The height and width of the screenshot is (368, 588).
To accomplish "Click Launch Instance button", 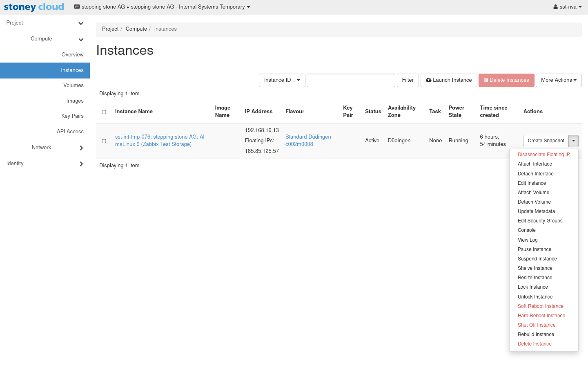I will [x=449, y=80].
